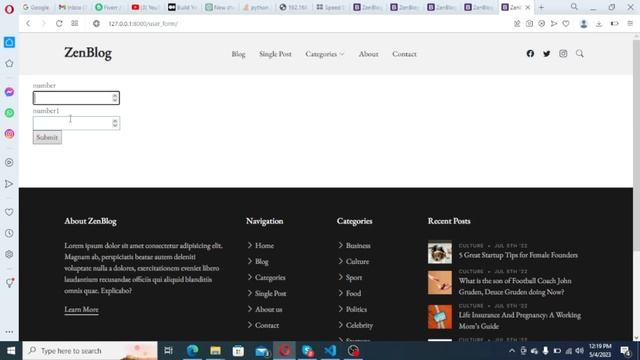Add page to bookmarks heart in address bar
The height and width of the screenshot is (360, 640).
pos(566,24)
